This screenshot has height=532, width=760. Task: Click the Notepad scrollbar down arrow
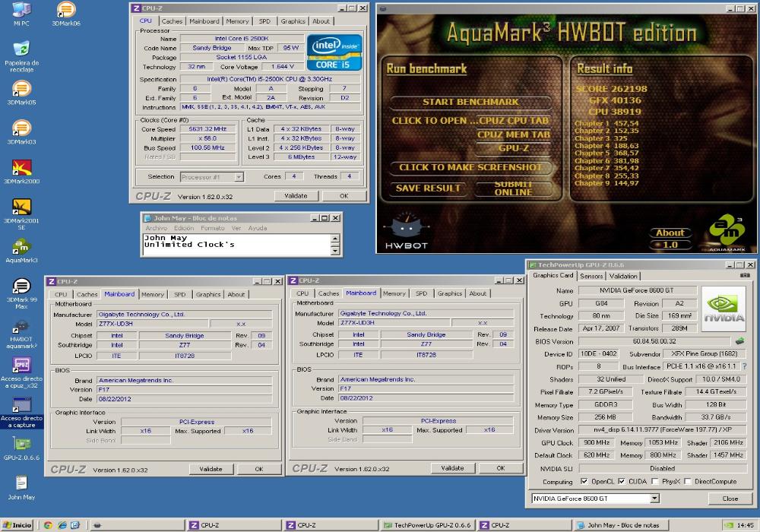point(335,251)
